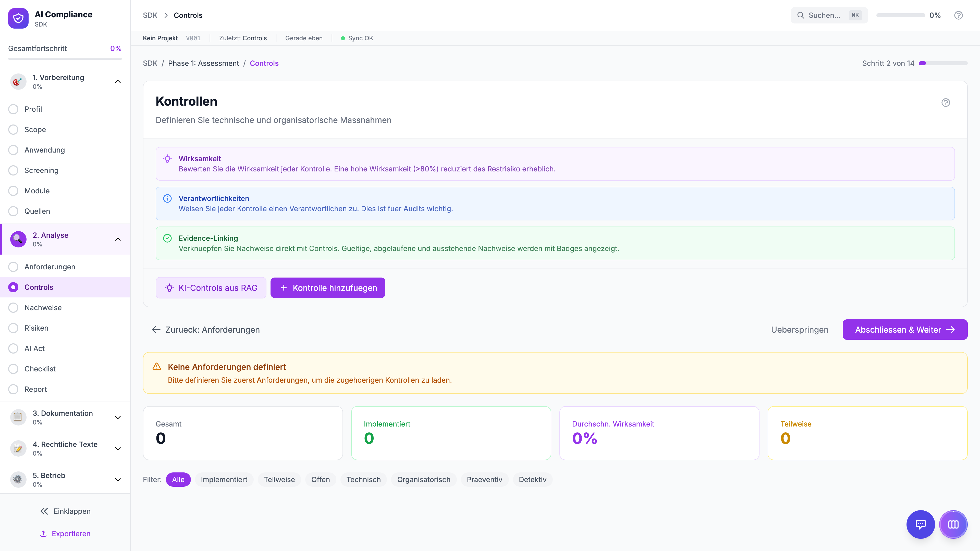Filter controls by Technisch
Image resolution: width=980 pixels, height=551 pixels.
pyautogui.click(x=363, y=480)
